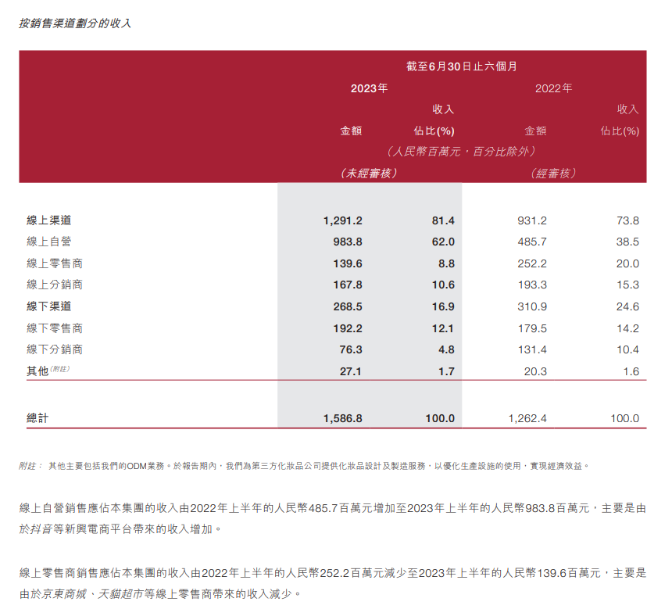Click the heading 按銷售渠道劃分的收入
The height and width of the screenshot is (616, 672).
(x=75, y=23)
